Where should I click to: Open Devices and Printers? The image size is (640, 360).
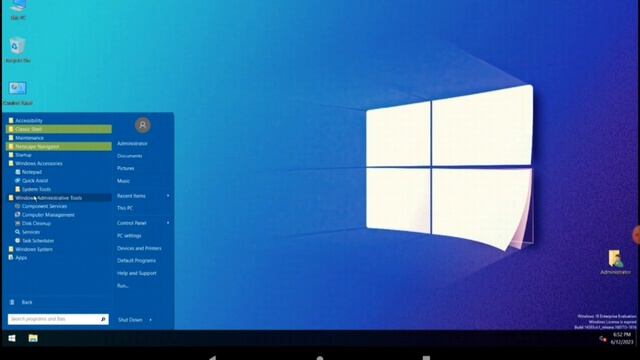click(139, 248)
